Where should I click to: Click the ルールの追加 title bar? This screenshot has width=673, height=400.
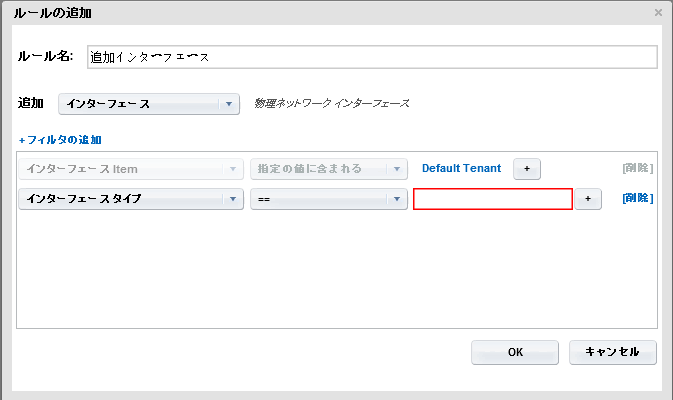[x=300, y=13]
